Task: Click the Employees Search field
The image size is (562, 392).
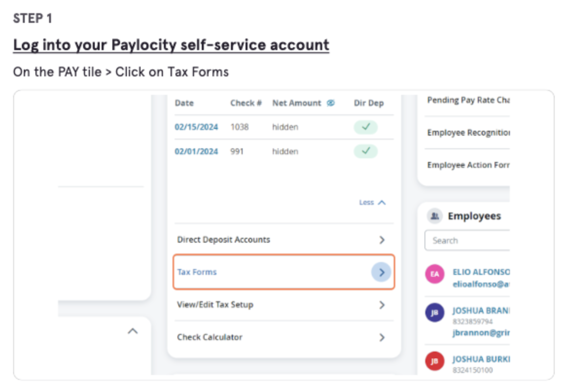Action: click(467, 240)
